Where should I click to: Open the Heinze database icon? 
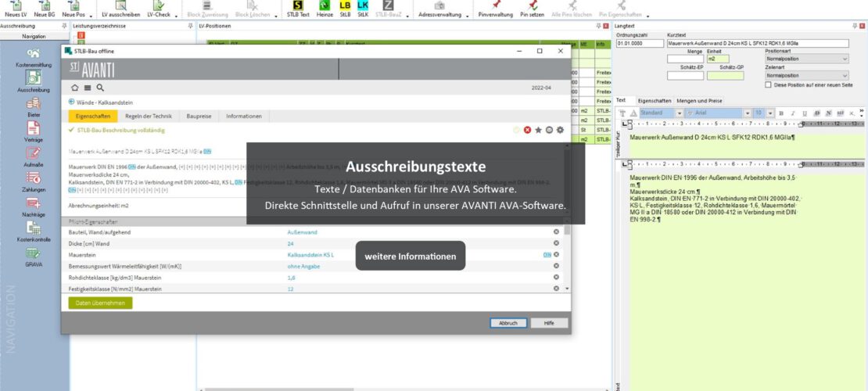[324, 9]
